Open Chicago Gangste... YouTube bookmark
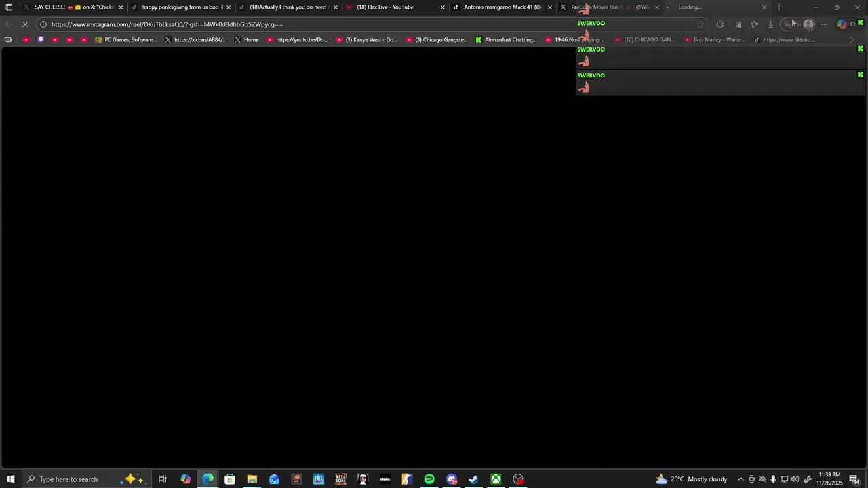Image resolution: width=868 pixels, height=488 pixels. pos(437,39)
